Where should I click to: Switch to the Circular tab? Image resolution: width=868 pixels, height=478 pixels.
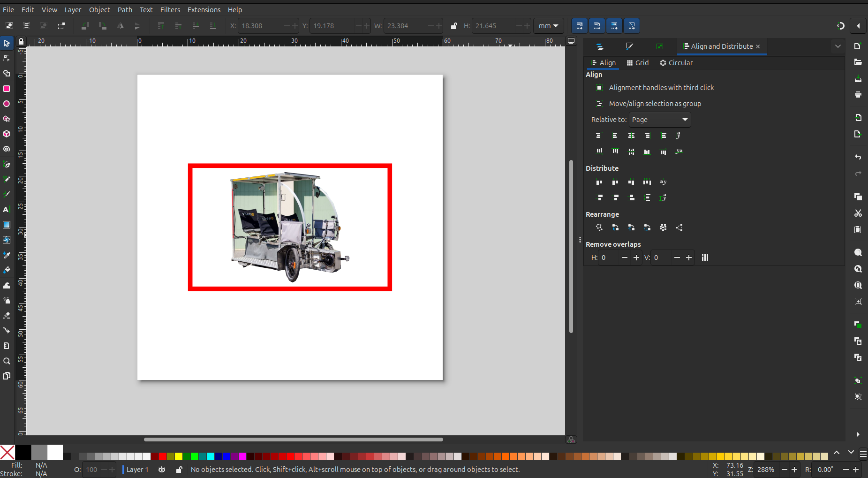point(676,63)
